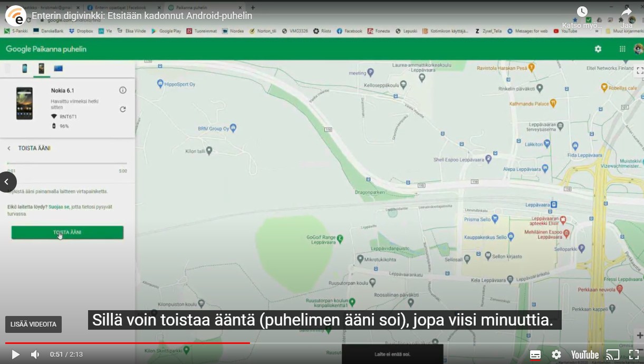
Task: Click the Kathmandu Palace restaurant marker
Action: tap(553, 103)
